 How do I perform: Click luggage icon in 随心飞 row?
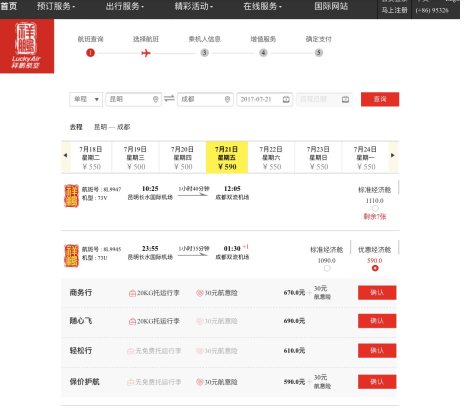tap(132, 322)
